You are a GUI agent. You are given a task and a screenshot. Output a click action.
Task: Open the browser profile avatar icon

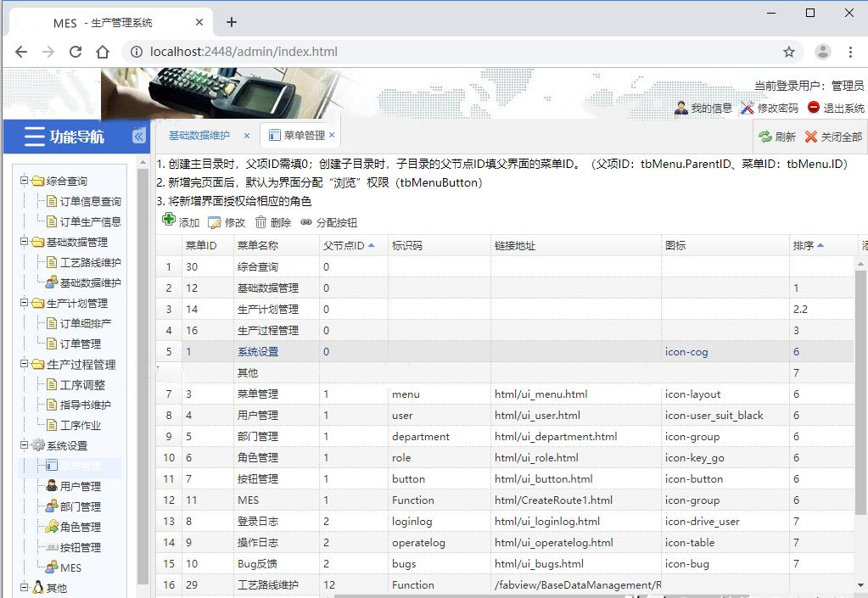(x=823, y=52)
